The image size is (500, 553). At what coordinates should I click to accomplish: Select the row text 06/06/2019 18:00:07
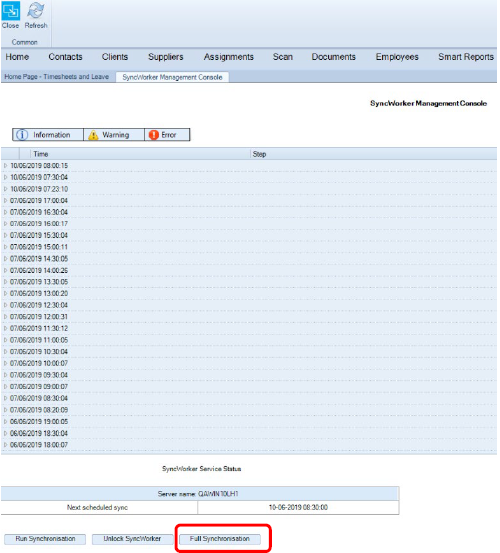coord(39,445)
